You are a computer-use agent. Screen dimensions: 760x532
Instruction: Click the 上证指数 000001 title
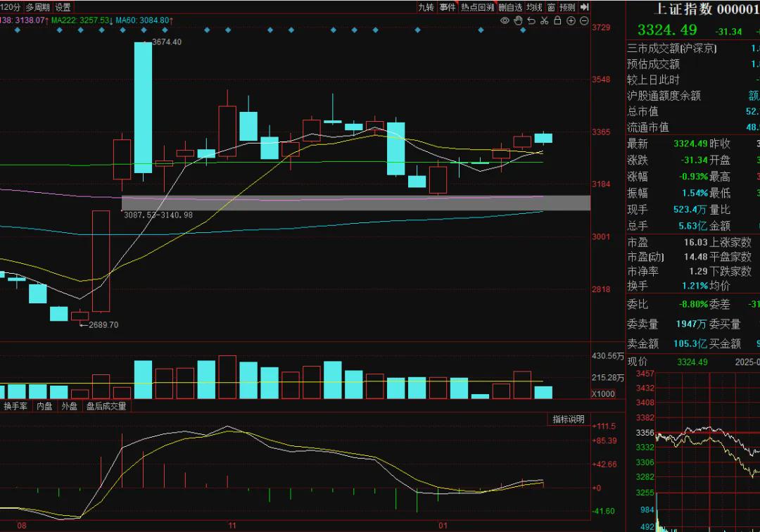pos(707,8)
